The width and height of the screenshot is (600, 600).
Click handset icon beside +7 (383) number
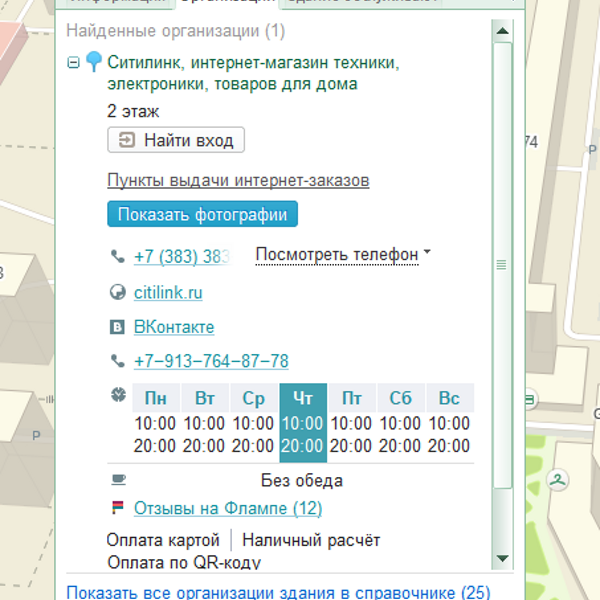click(118, 256)
